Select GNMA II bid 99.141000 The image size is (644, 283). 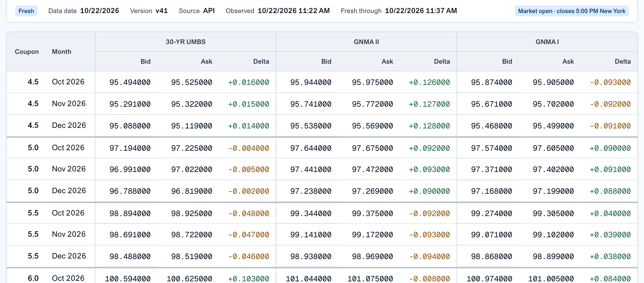311,235
